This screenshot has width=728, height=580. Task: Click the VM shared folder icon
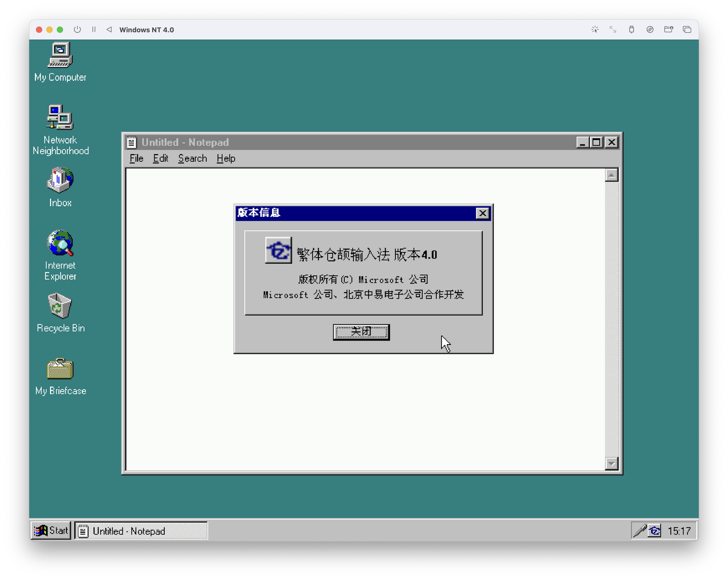(x=668, y=30)
